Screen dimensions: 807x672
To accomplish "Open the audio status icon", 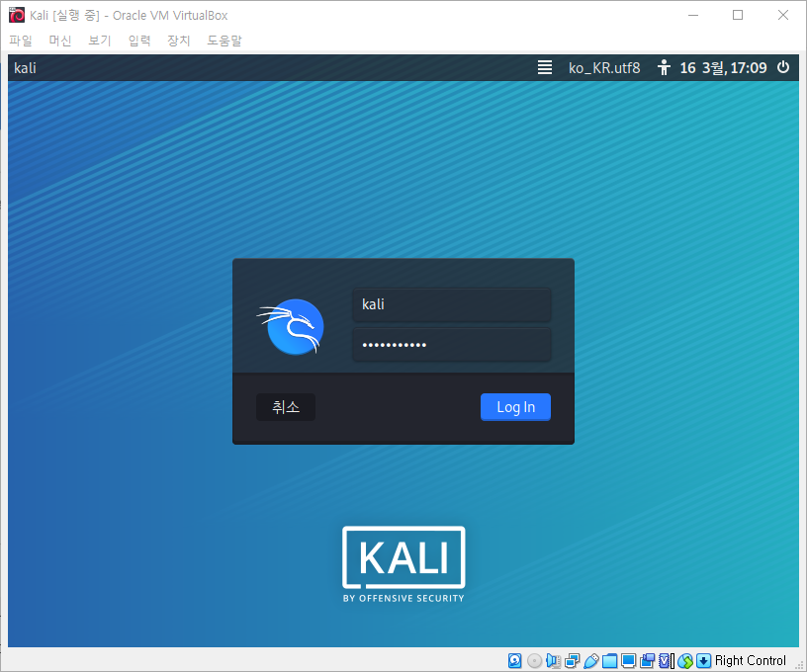I will pyautogui.click(x=553, y=661).
